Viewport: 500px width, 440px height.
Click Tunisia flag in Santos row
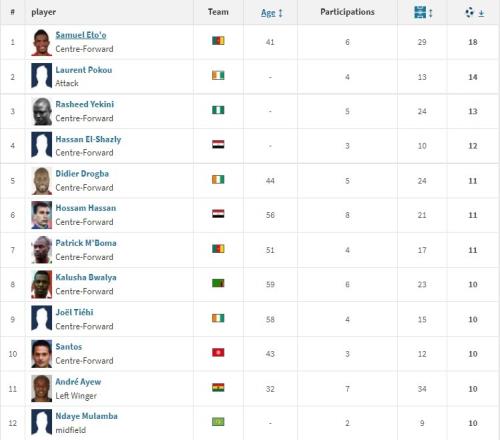[x=218, y=353]
